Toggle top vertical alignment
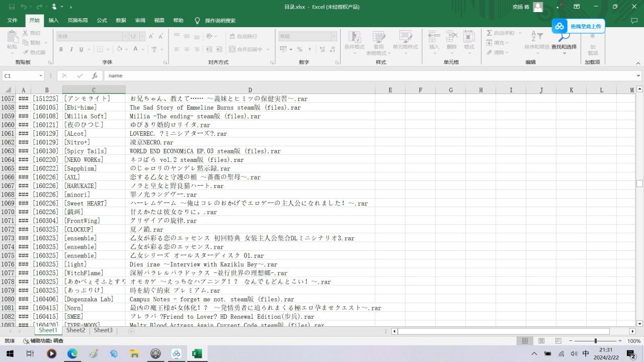The height and width of the screenshot is (362, 644). [177, 36]
